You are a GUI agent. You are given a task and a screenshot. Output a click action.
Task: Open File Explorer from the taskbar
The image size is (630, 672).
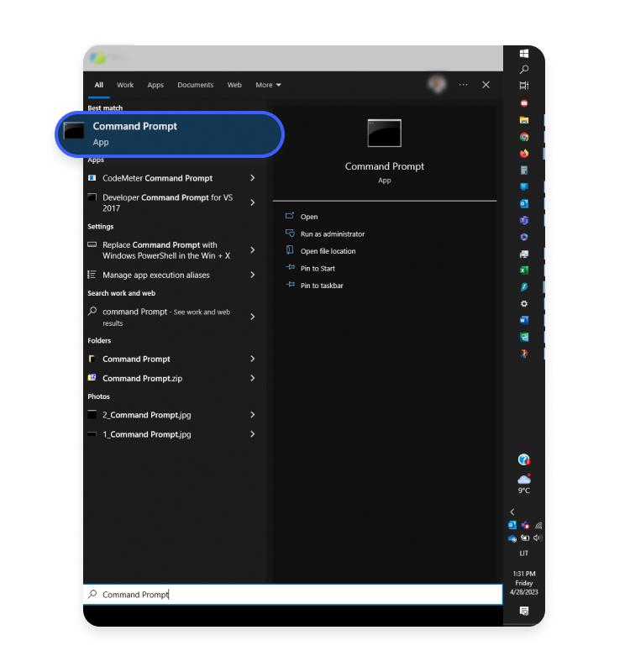(x=523, y=120)
